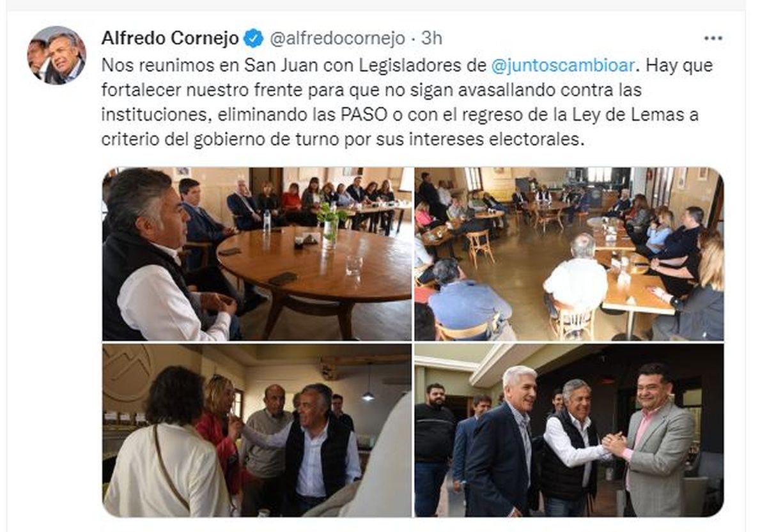The height and width of the screenshot is (532, 767).
Task: Open the tweet's more options ellipsis menu
Action: [x=713, y=38]
